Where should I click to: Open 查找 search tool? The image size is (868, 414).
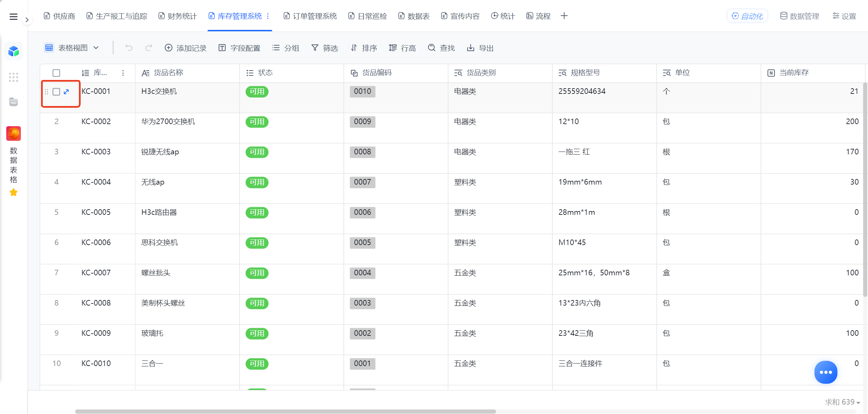[441, 48]
